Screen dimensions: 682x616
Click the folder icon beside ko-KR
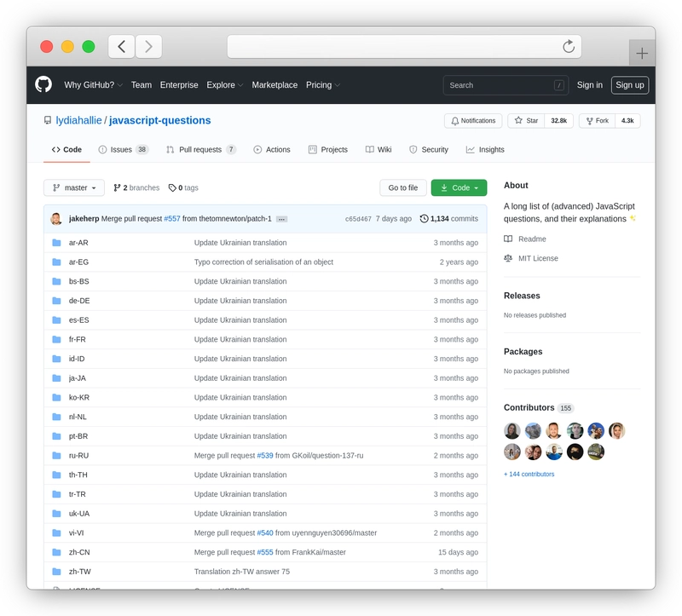click(56, 397)
